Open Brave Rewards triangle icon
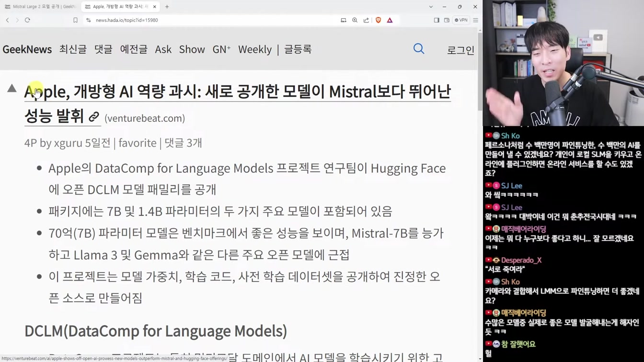 (390, 20)
